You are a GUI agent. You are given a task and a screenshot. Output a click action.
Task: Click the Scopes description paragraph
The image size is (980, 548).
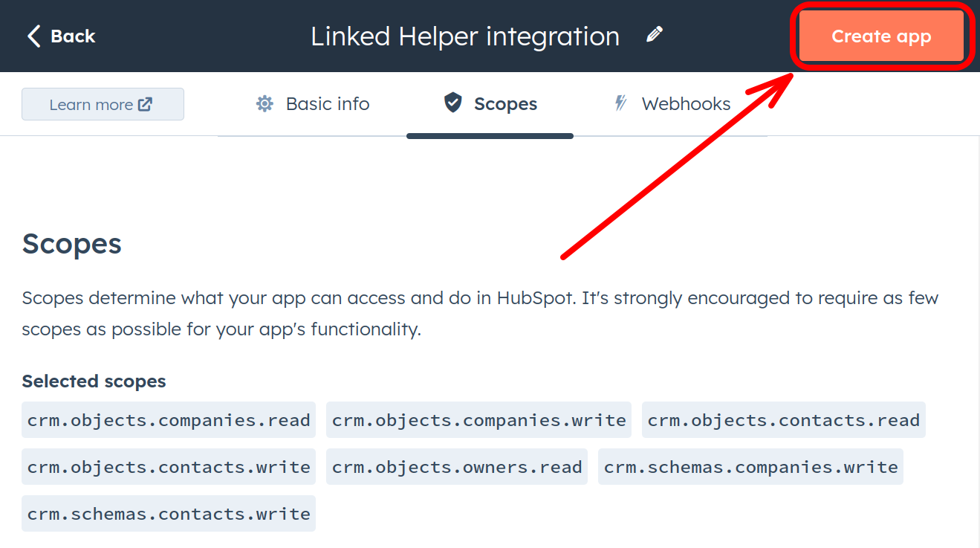[x=480, y=314]
